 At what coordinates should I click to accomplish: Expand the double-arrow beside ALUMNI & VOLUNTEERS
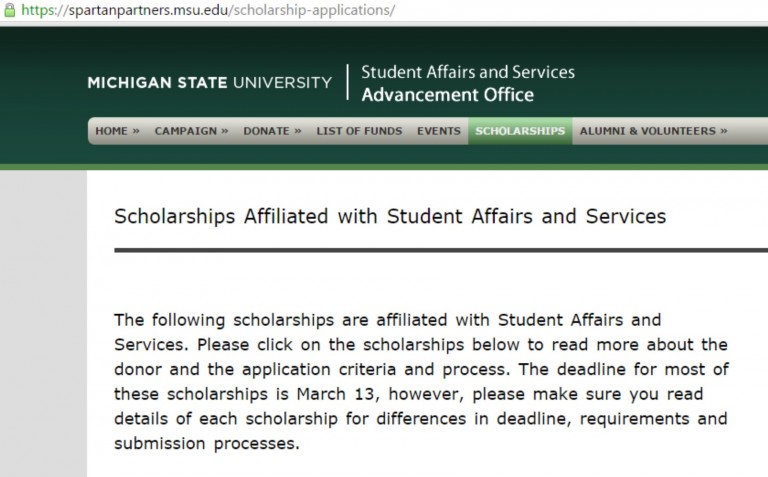pos(723,131)
